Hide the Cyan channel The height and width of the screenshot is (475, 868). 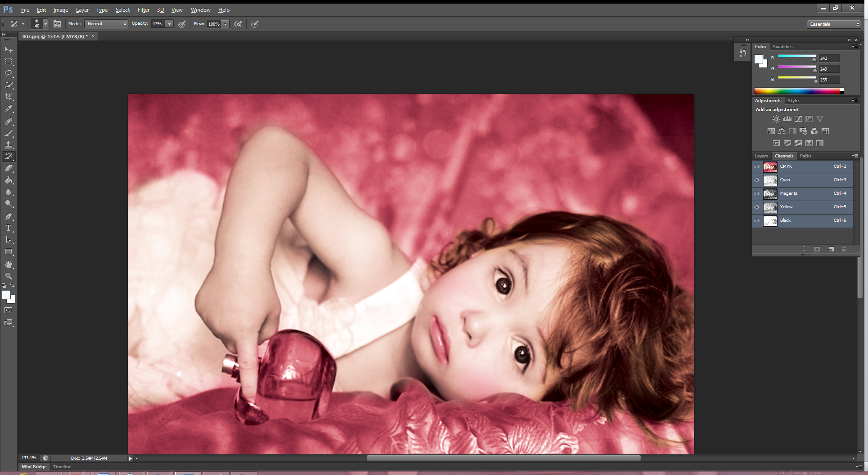tap(757, 180)
